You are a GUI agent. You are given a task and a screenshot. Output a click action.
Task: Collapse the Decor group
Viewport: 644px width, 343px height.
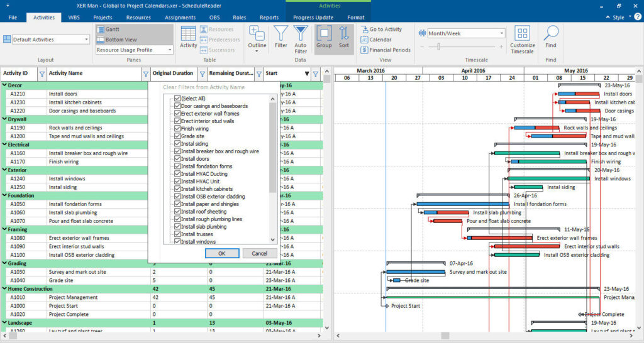tap(4, 85)
